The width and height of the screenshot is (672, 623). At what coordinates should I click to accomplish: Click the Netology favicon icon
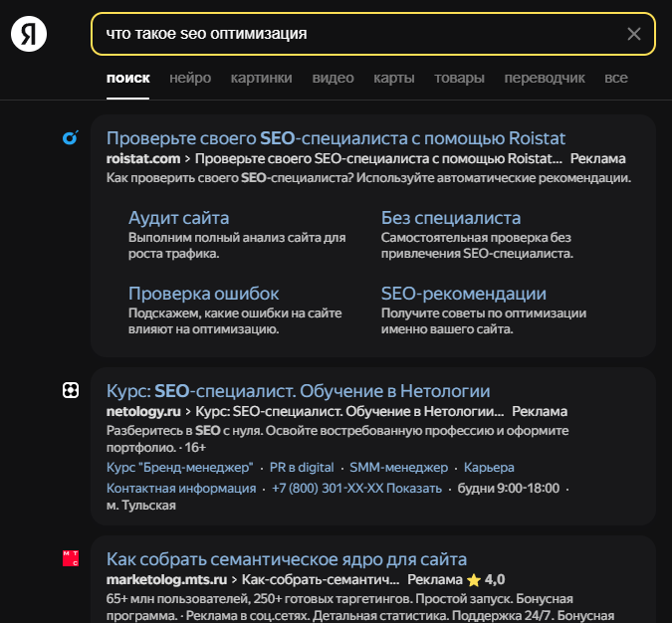coord(71,390)
